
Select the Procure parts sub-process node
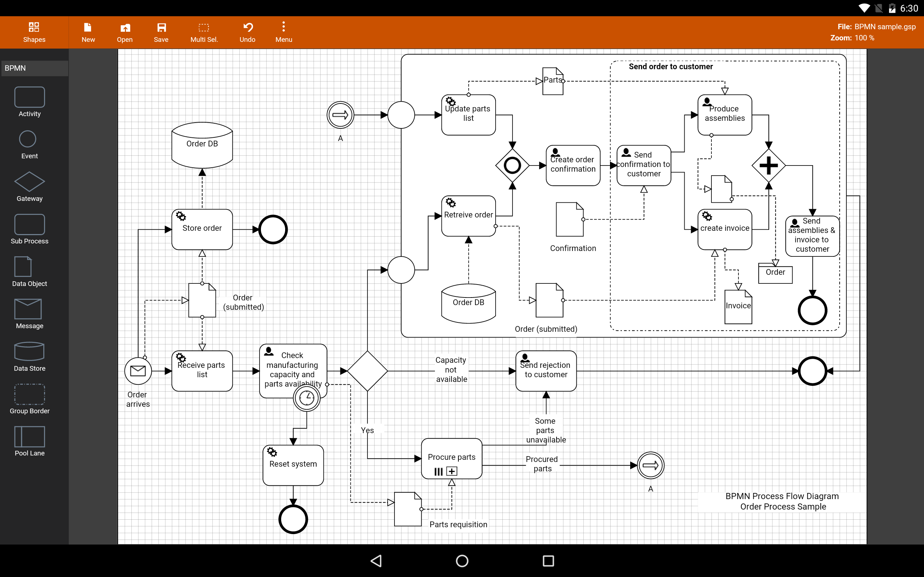coord(451,458)
